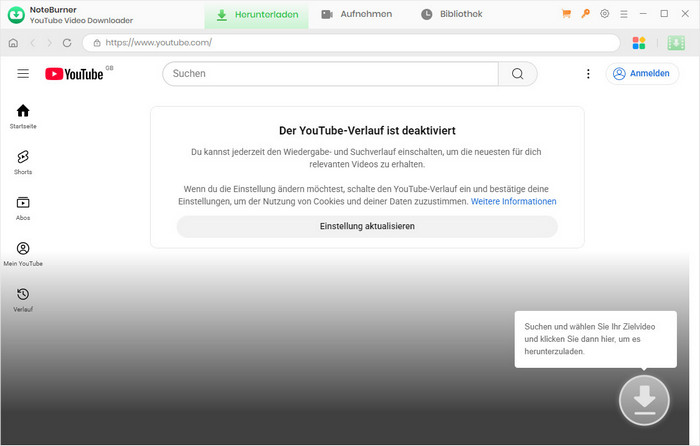Open Startseite in YouTube sidebar

click(x=23, y=116)
